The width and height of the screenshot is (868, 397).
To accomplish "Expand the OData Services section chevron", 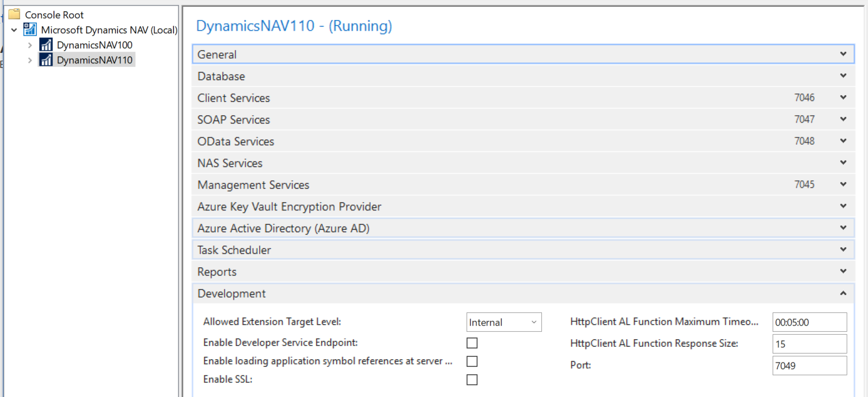I will 843,141.
